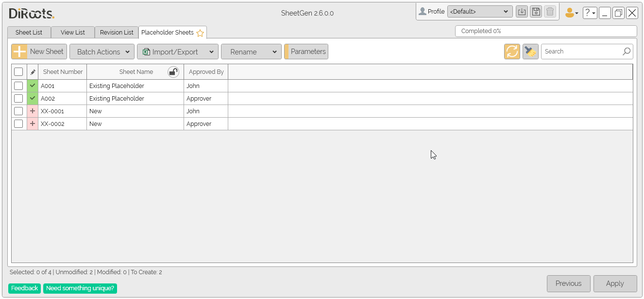Open the Rename dropdown
This screenshot has width=644, height=299.
click(x=251, y=51)
